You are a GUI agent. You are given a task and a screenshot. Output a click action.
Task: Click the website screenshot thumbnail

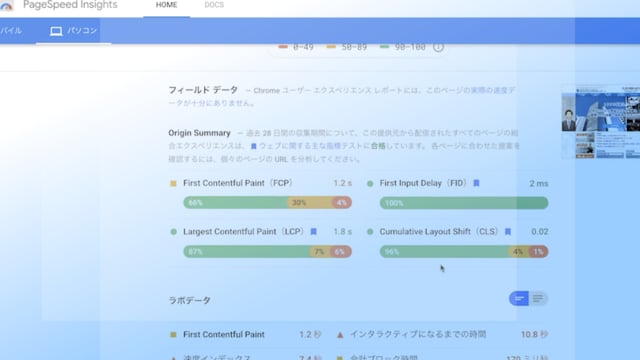(x=600, y=122)
